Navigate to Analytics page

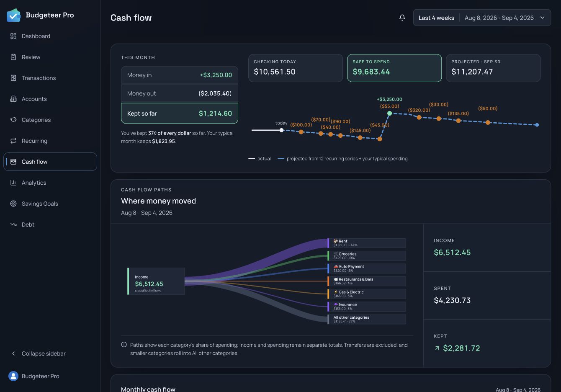(50, 183)
